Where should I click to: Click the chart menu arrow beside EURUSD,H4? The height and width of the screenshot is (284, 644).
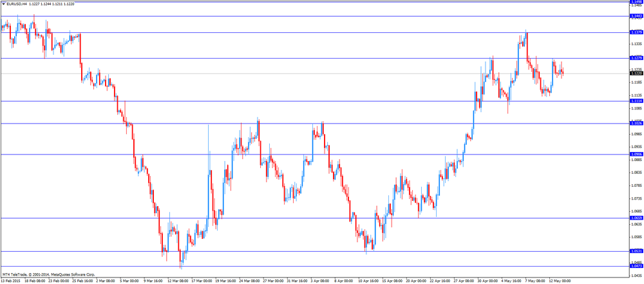click(3, 5)
